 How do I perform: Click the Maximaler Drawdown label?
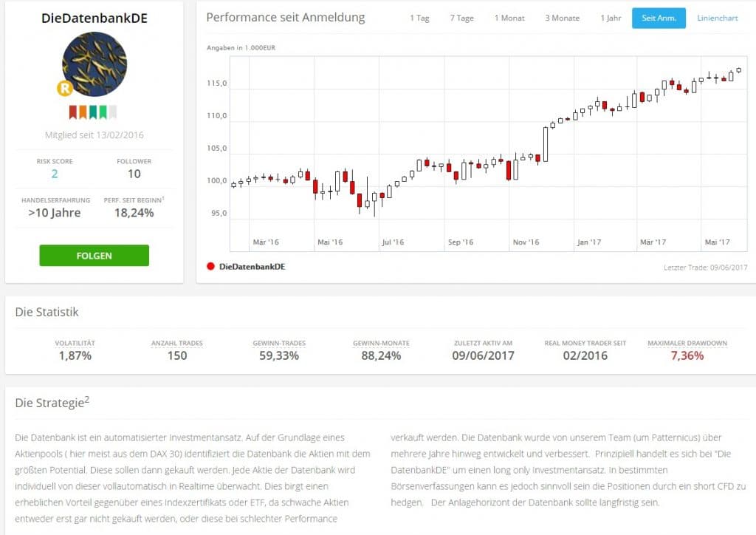pos(687,343)
